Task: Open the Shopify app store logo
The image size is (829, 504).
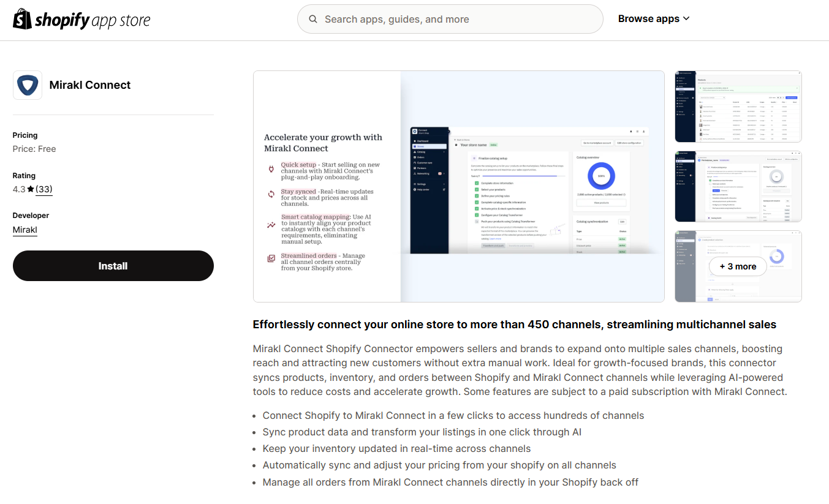Action: click(81, 20)
